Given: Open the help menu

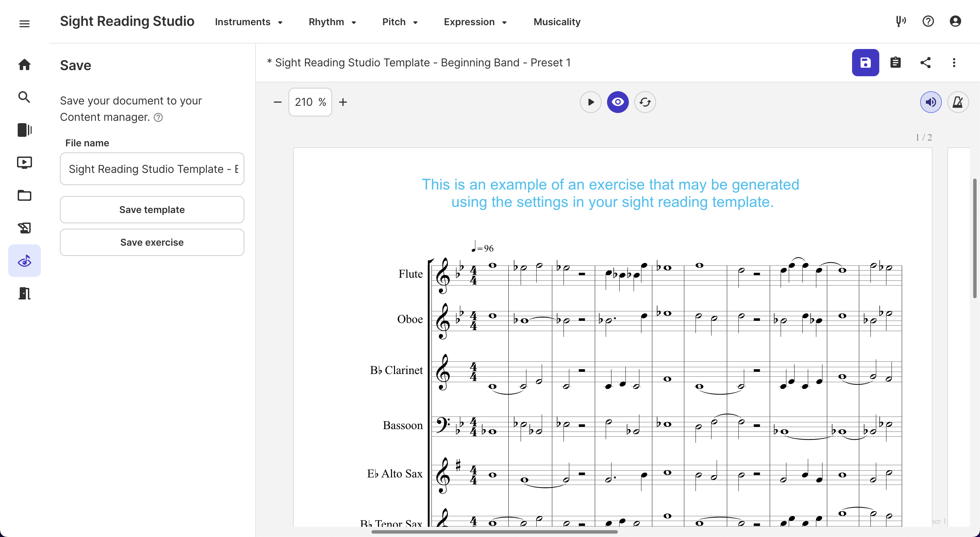Looking at the screenshot, I should tap(928, 21).
